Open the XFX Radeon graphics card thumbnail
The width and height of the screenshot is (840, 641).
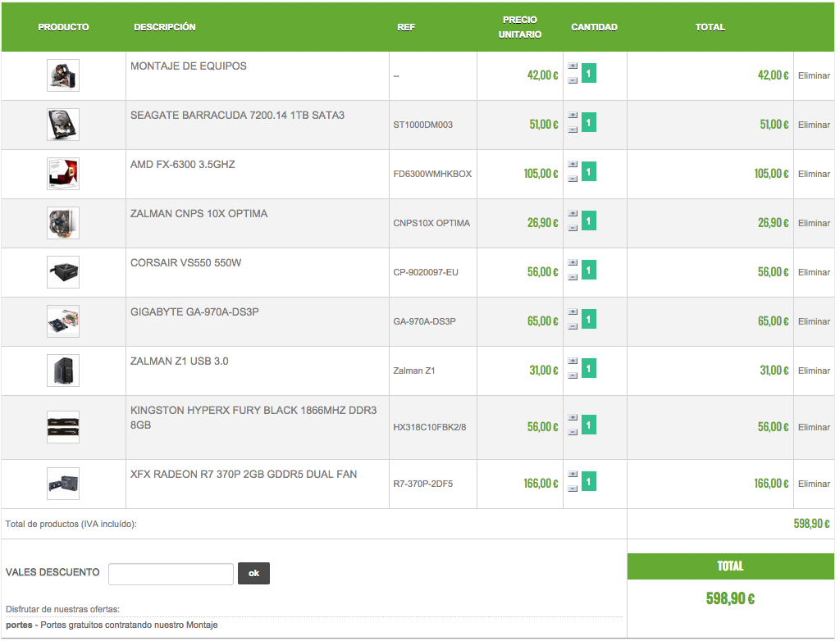tap(63, 484)
